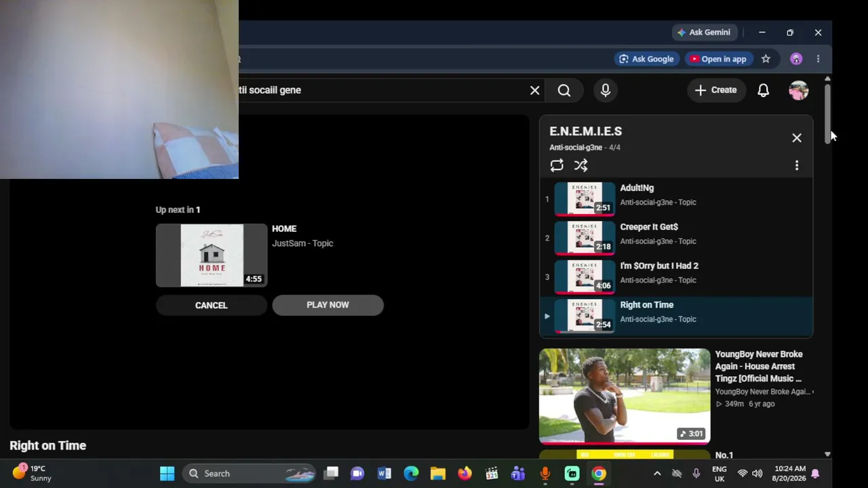Open the green taskbar app icon
Image resolution: width=868 pixels, height=488 pixels.
tap(572, 474)
